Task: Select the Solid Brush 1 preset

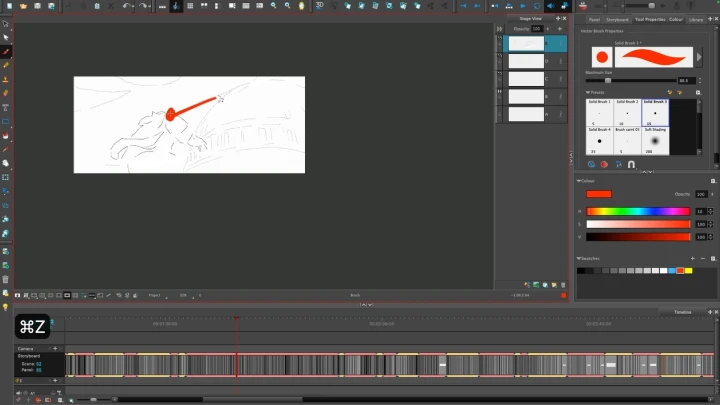Action: [599, 112]
